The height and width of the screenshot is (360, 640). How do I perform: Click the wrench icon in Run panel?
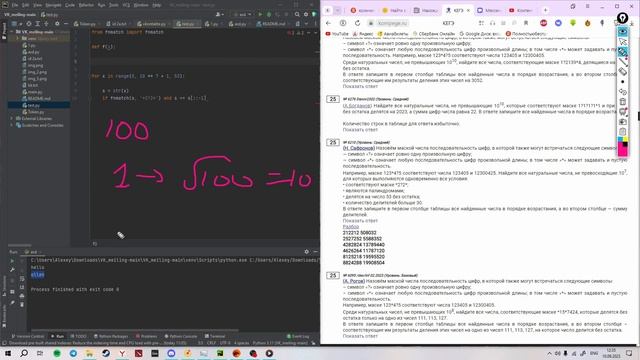pos(12,270)
